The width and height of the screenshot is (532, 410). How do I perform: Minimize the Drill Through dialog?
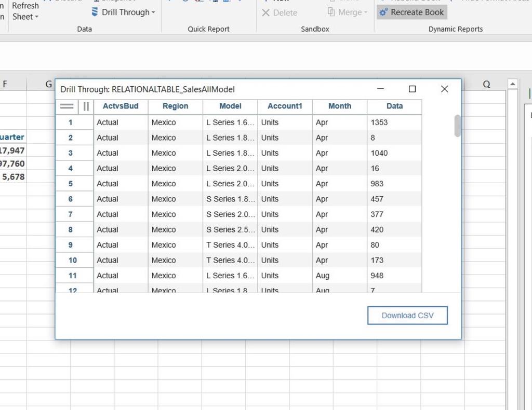point(381,89)
